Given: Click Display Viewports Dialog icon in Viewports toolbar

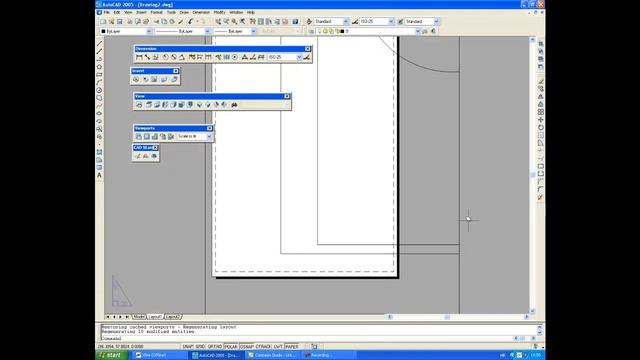Looking at the screenshot, I should point(138,136).
